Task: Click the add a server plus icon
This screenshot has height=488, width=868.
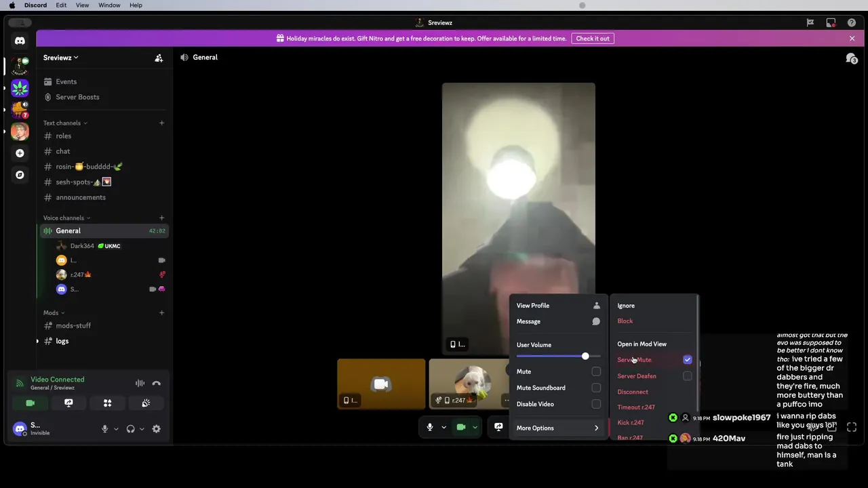Action: pyautogui.click(x=20, y=153)
